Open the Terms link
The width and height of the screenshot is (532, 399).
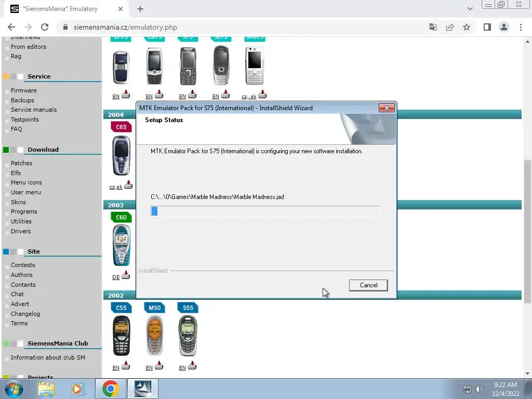point(19,323)
